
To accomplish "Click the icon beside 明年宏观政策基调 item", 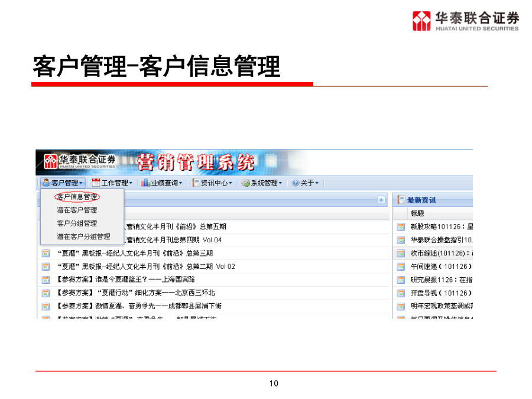I will click(x=401, y=306).
